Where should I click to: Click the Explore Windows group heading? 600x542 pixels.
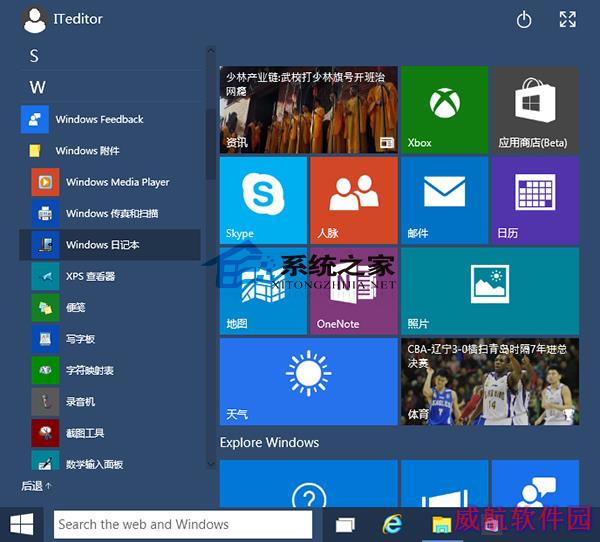click(269, 442)
